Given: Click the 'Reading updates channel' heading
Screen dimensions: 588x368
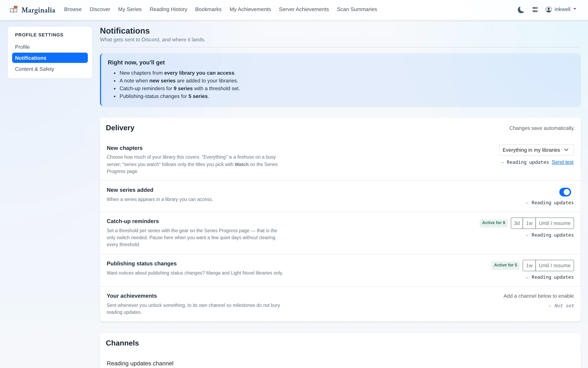Looking at the screenshot, I should [x=140, y=363].
